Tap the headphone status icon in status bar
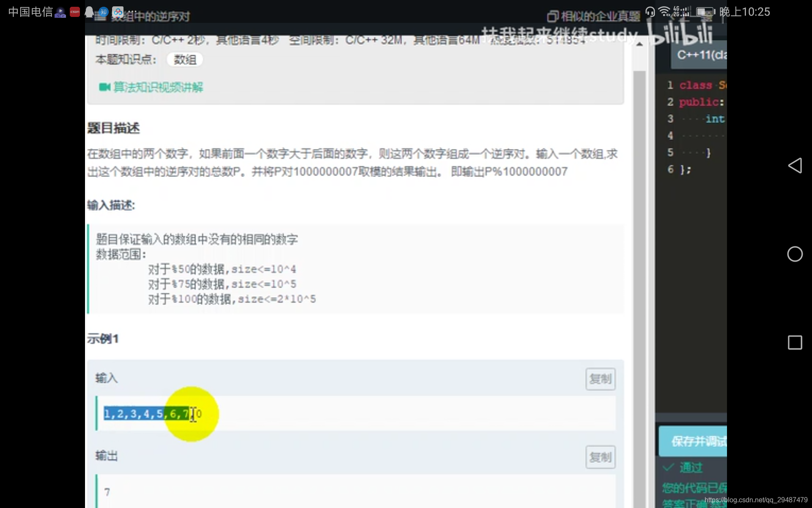812x508 pixels. click(650, 12)
